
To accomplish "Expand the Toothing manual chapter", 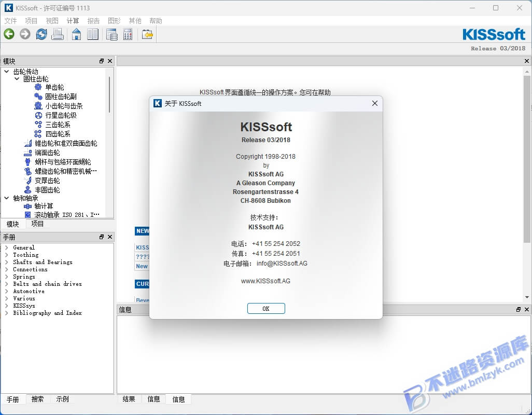I will (x=6, y=255).
